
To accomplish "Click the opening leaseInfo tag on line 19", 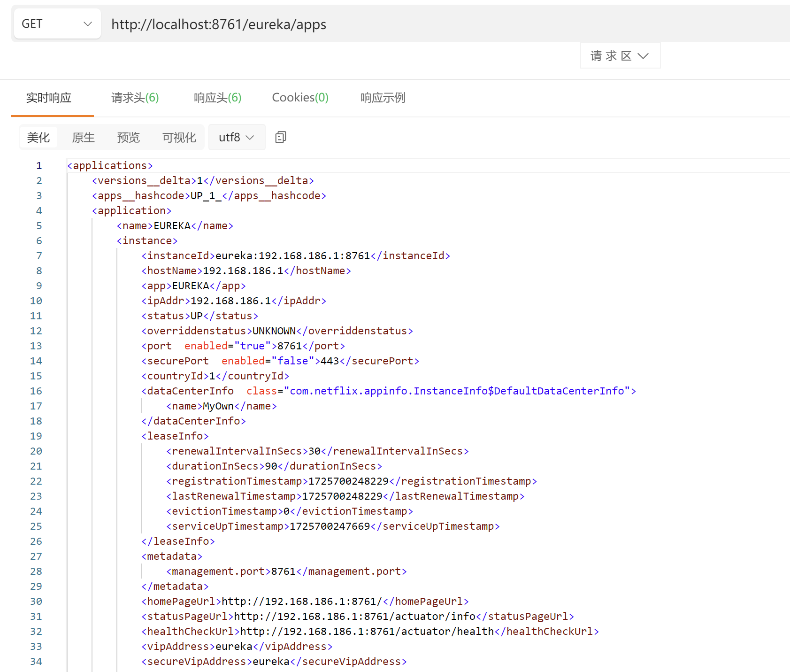I will 175,436.
